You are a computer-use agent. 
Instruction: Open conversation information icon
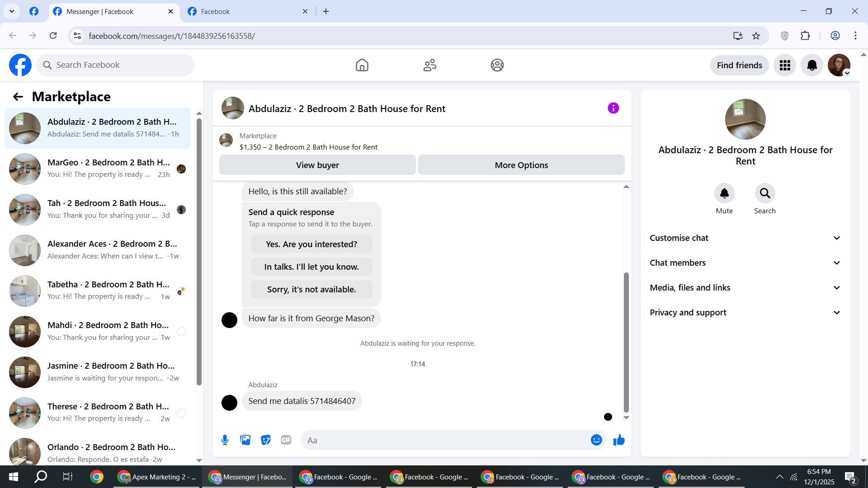coord(613,108)
